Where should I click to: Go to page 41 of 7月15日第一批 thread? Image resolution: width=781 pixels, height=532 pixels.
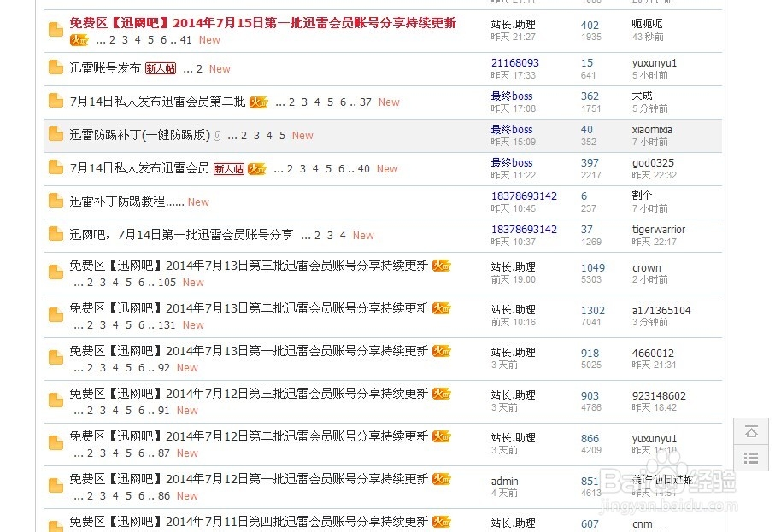pos(185,40)
